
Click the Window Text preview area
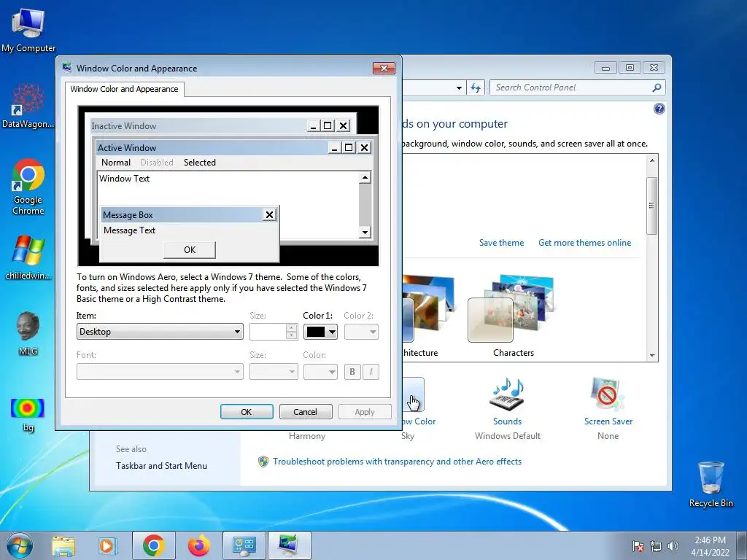click(228, 204)
